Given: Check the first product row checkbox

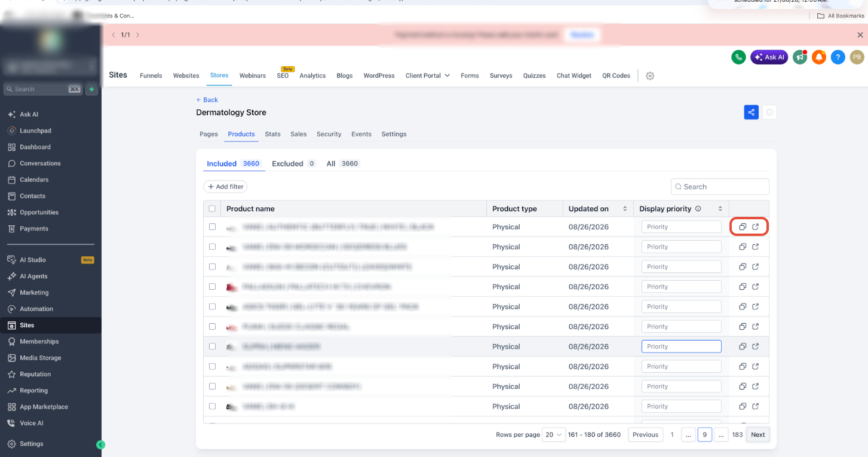Looking at the screenshot, I should click(212, 226).
